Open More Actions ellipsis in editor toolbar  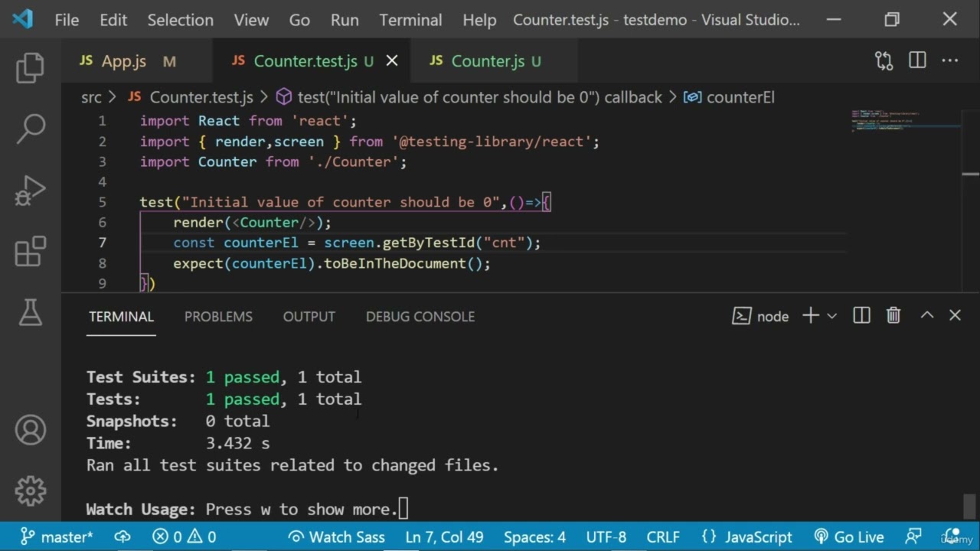949,60
